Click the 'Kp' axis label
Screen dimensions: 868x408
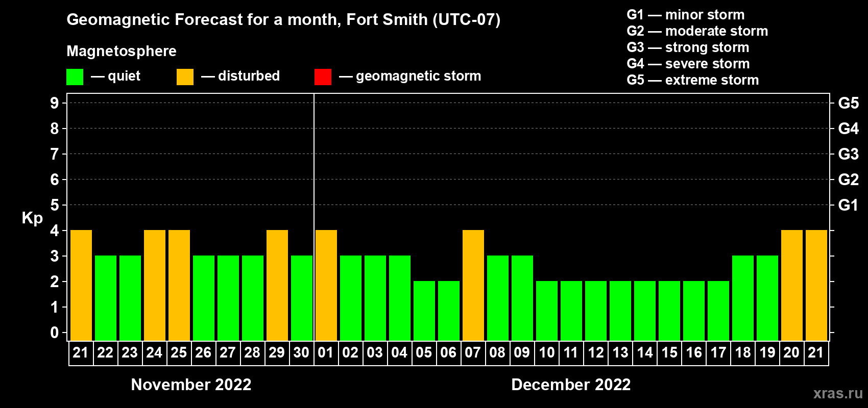(32, 218)
